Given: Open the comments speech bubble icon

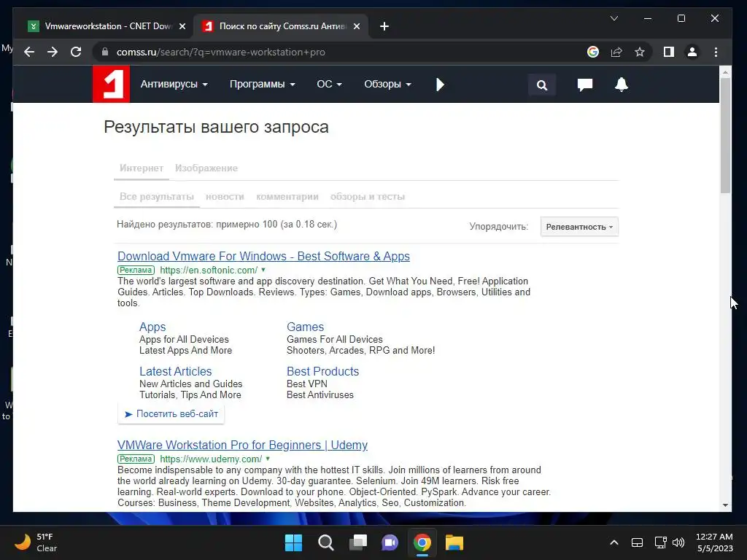Looking at the screenshot, I should tap(584, 85).
